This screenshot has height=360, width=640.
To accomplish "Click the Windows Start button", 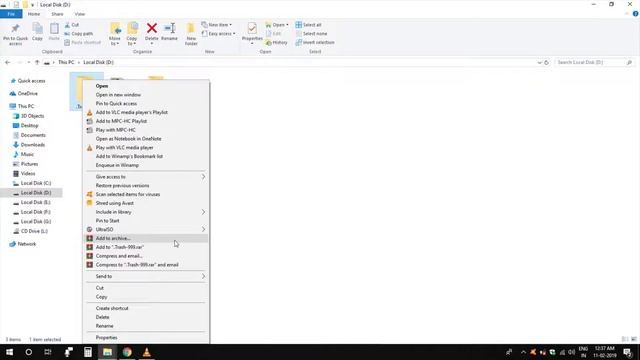I will [9, 352].
